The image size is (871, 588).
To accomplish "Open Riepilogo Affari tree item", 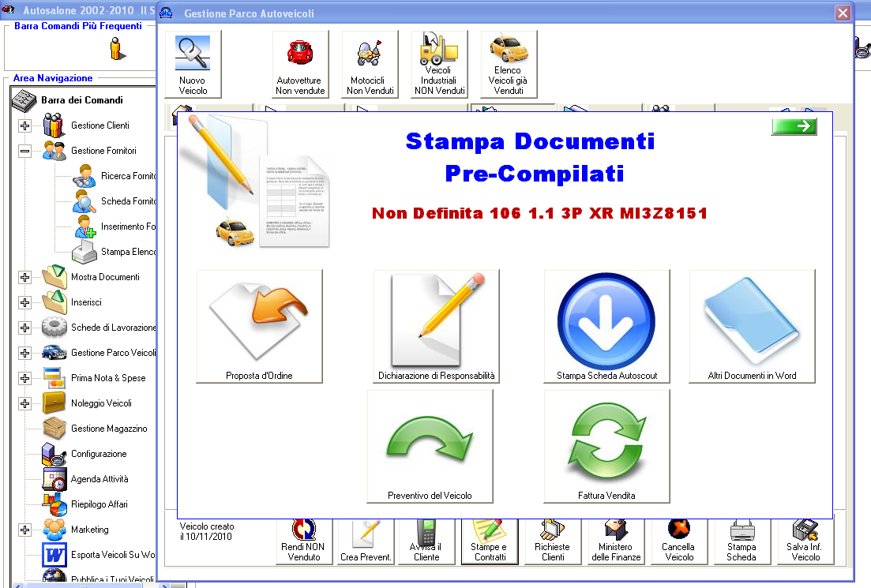I will 99,504.
